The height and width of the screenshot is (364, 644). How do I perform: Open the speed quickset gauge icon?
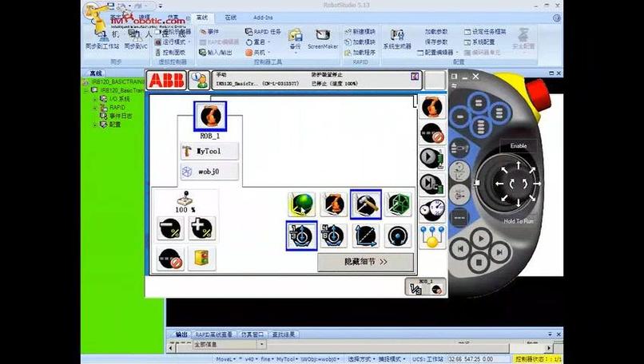coord(432,211)
